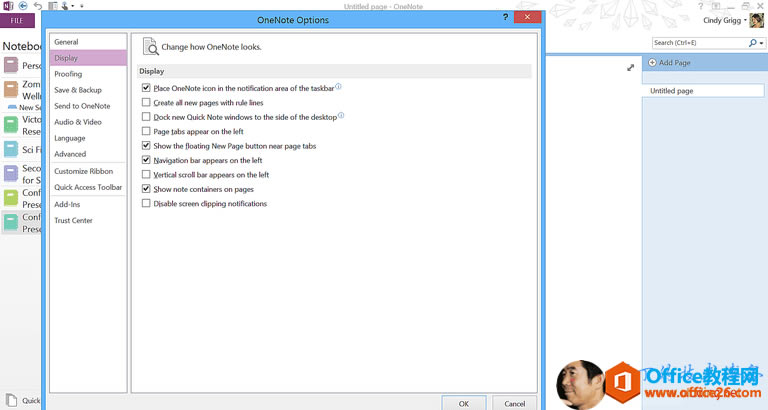
Task: Click the Cancel button
Action: 514,403
